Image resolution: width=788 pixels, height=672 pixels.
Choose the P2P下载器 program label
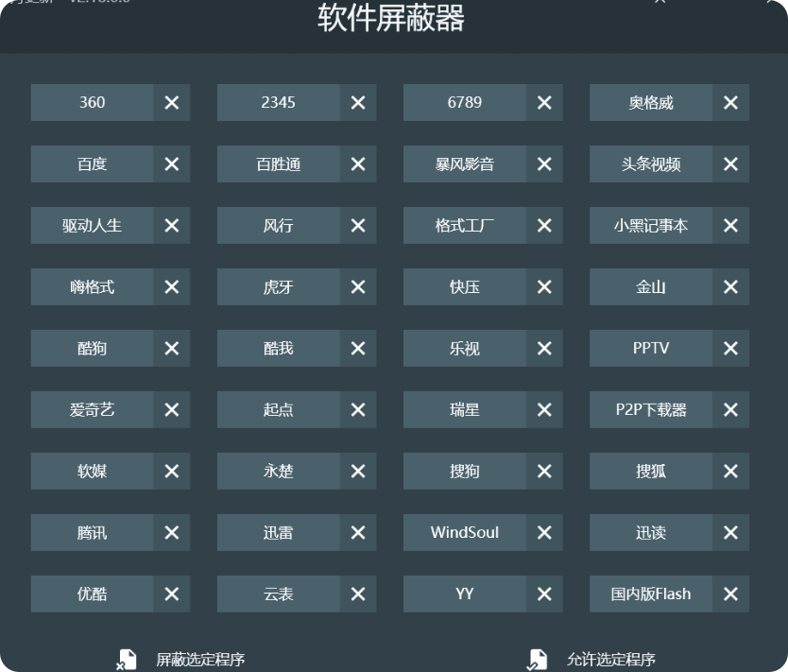(x=651, y=410)
